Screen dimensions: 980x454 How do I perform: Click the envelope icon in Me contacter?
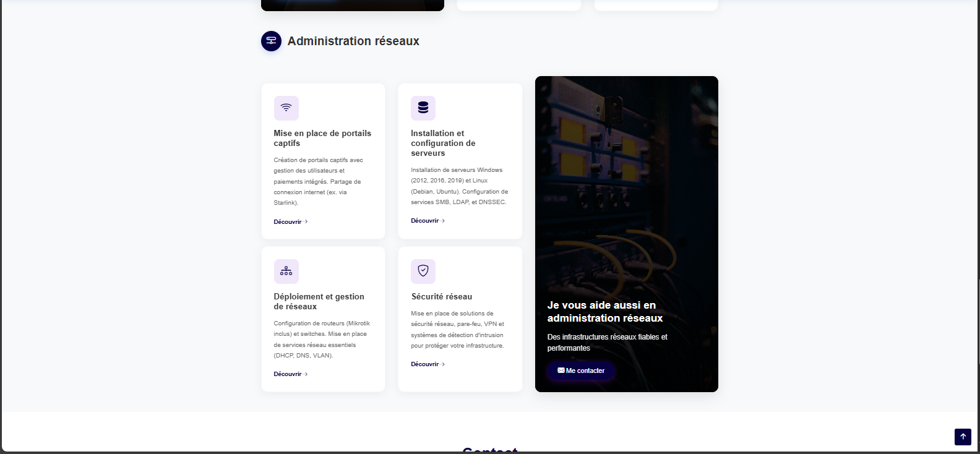coord(561,370)
